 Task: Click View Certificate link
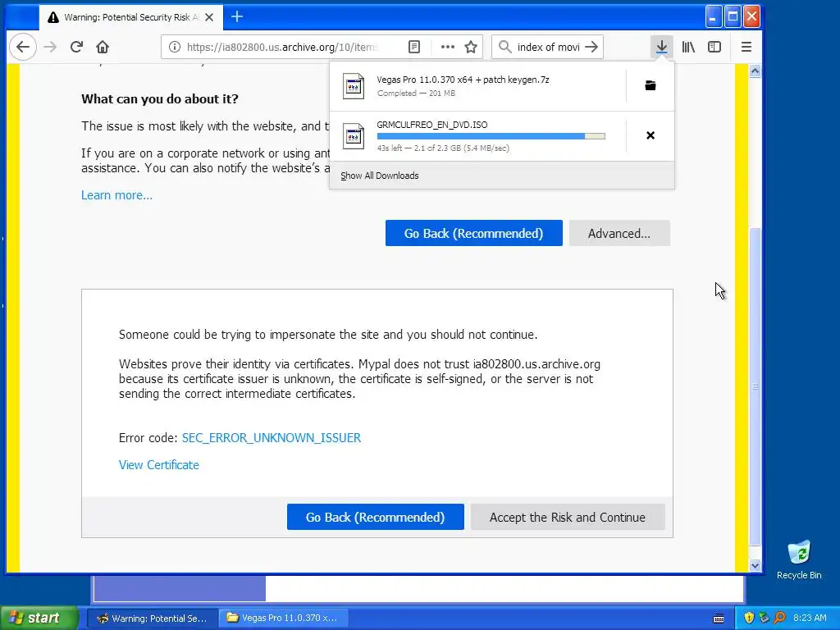(159, 464)
